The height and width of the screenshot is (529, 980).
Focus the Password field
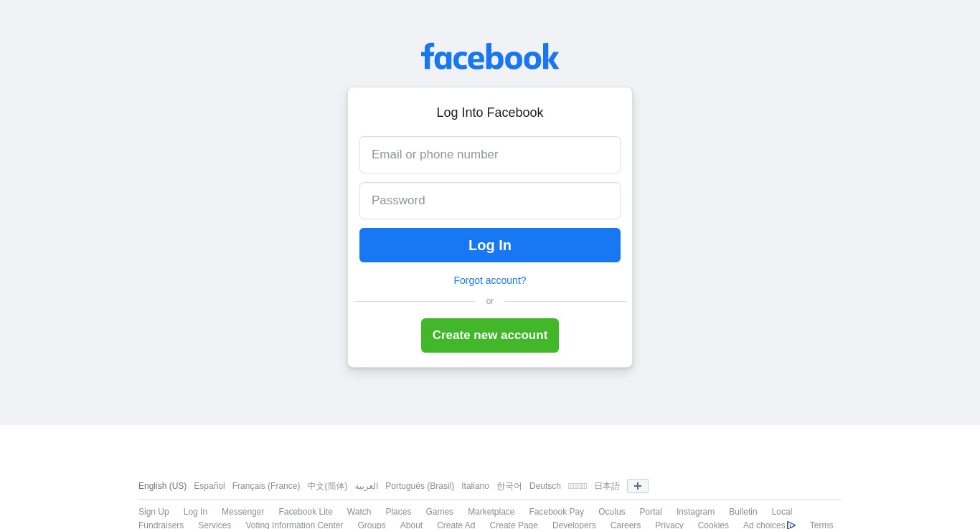(490, 201)
